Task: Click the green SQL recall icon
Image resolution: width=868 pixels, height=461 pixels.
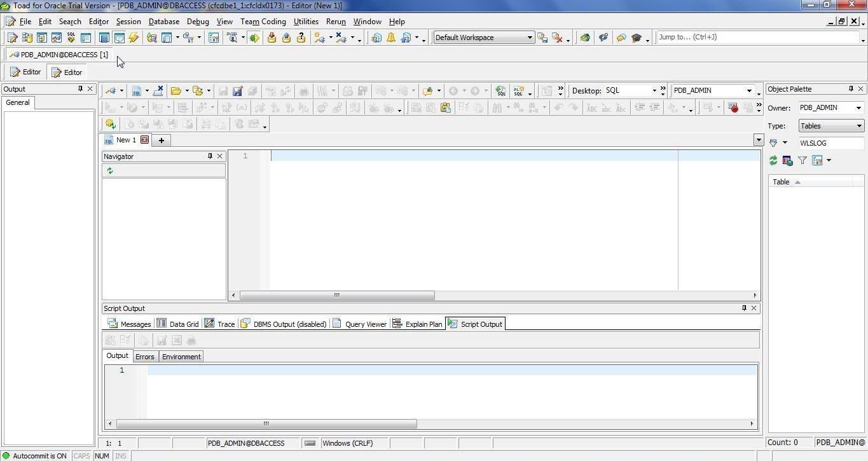Action: [x=501, y=90]
